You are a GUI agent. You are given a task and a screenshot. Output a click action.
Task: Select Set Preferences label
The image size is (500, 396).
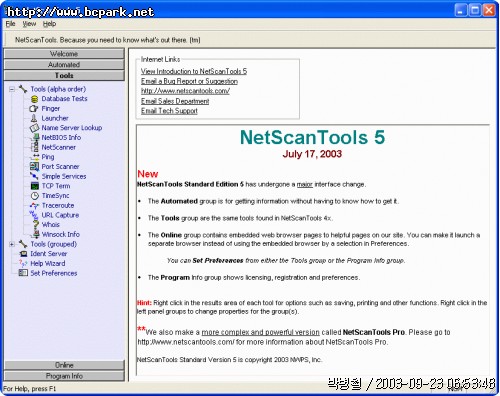click(x=54, y=273)
